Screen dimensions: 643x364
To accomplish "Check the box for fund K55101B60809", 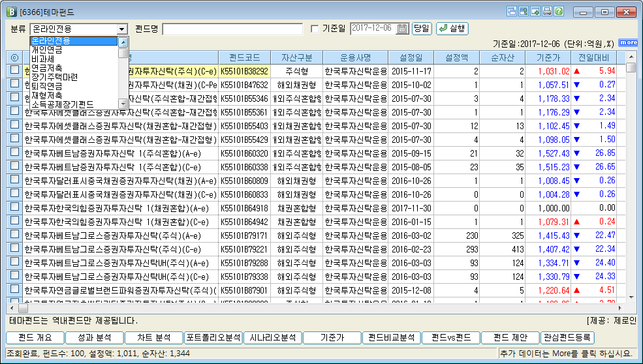I will [x=15, y=179].
